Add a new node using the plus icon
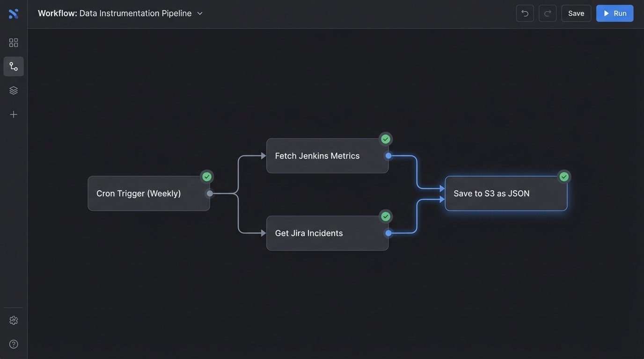644x359 pixels. pyautogui.click(x=13, y=113)
